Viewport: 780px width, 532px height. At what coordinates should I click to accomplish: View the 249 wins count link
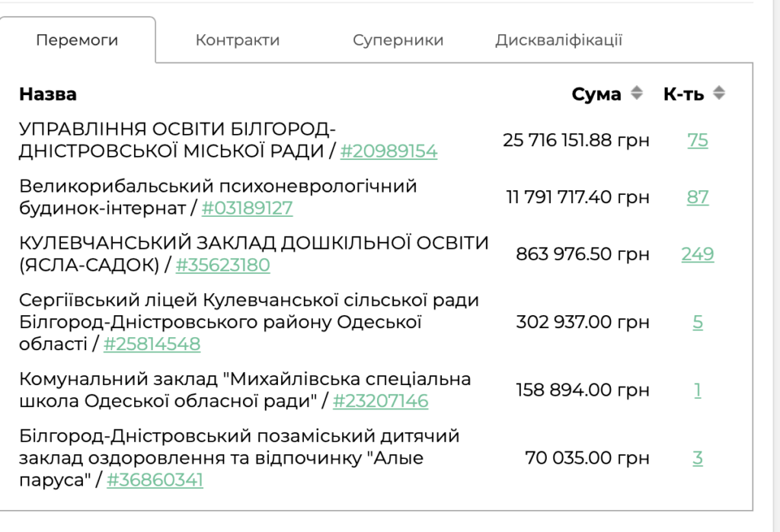[697, 254]
